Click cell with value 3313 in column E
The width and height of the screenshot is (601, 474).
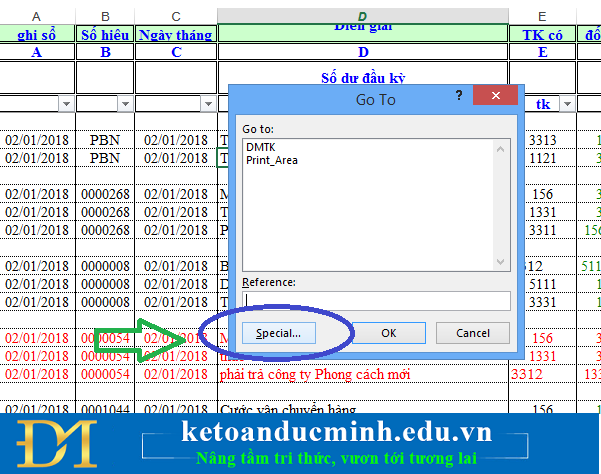point(542,140)
